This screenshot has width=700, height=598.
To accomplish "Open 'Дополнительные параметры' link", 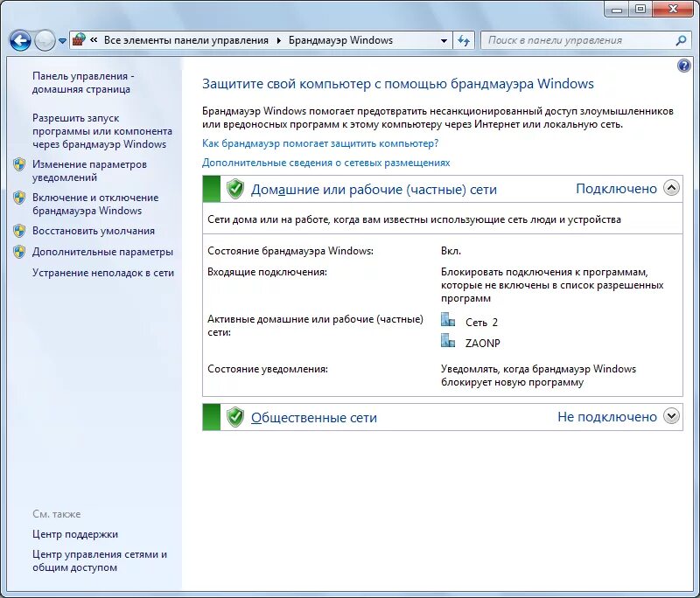I will pos(102,252).
